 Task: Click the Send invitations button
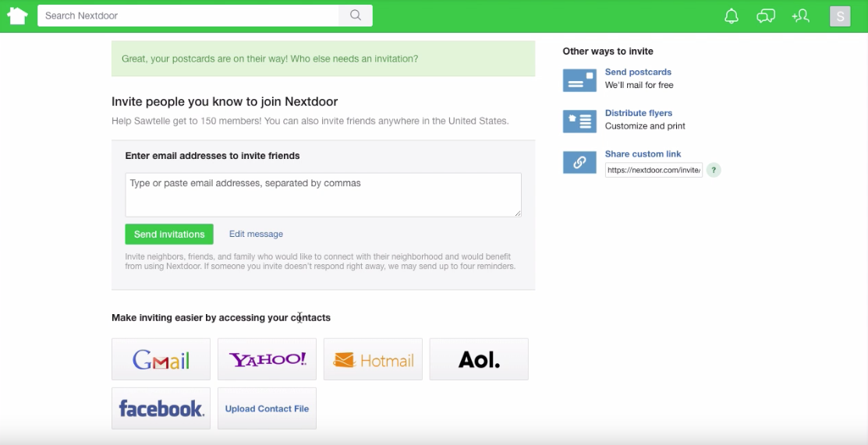point(169,234)
